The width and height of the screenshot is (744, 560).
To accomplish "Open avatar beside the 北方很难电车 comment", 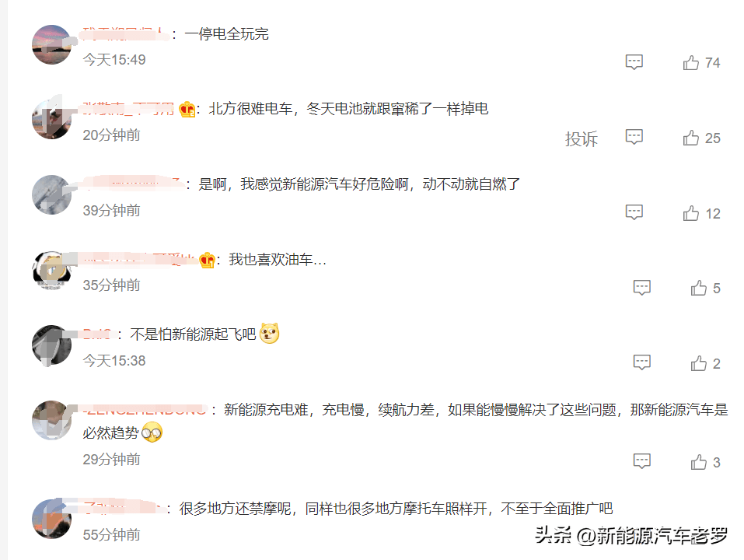I will coord(52,119).
